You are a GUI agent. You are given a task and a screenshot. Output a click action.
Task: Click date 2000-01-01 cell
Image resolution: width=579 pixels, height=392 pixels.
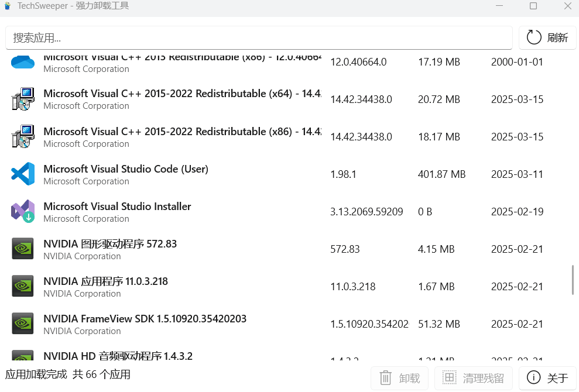pos(517,62)
